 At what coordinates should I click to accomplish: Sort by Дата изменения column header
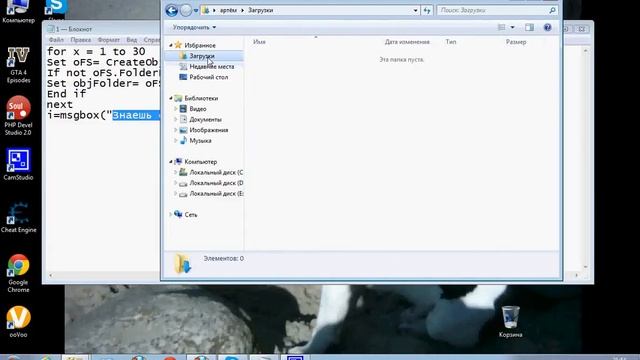407,42
